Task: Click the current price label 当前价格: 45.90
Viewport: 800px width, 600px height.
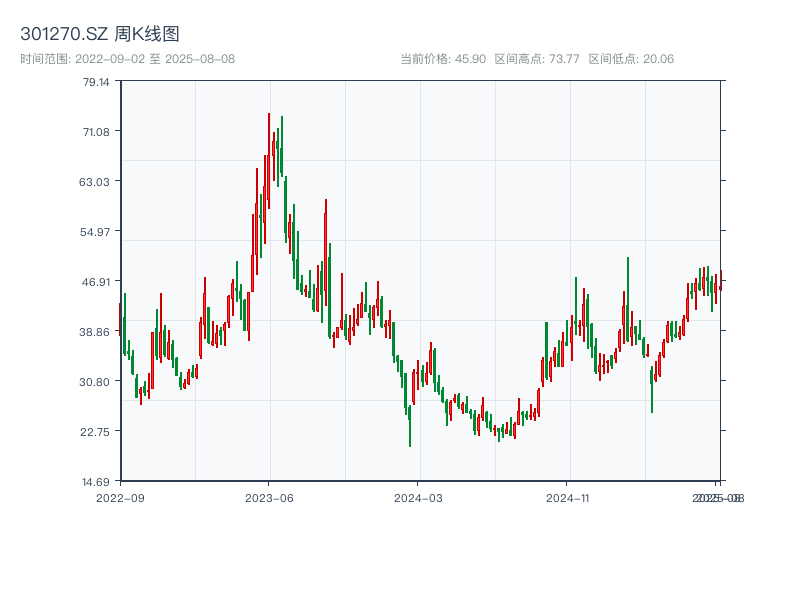Action: (443, 59)
